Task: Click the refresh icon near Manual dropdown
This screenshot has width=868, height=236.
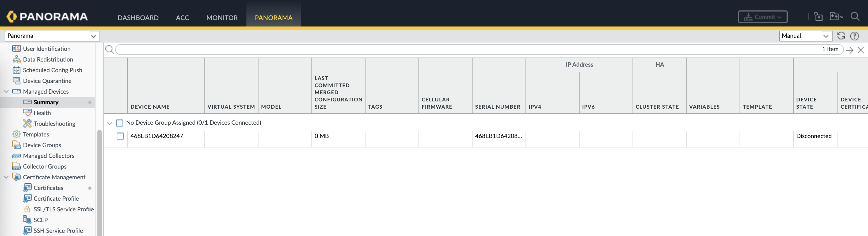Action: coord(841,36)
